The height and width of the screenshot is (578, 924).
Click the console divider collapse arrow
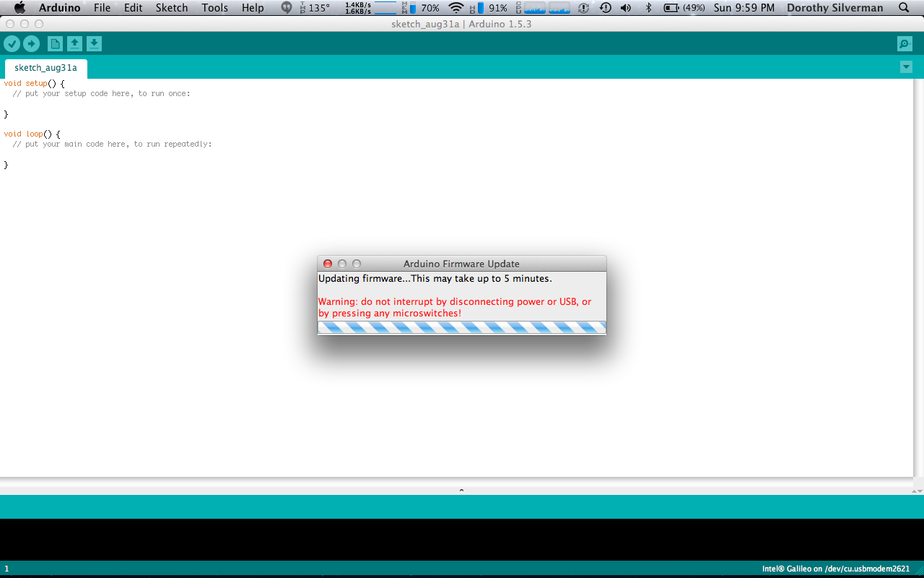click(462, 490)
